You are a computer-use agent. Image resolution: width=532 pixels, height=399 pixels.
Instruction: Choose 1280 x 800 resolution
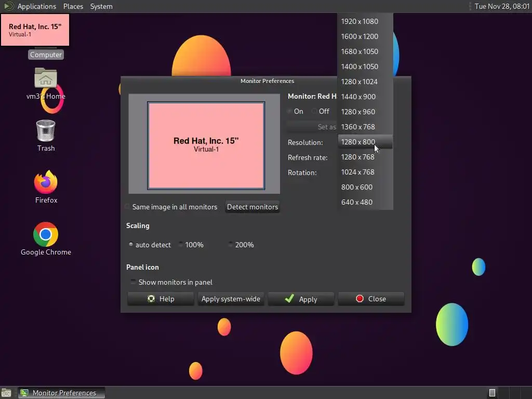[x=365, y=142]
